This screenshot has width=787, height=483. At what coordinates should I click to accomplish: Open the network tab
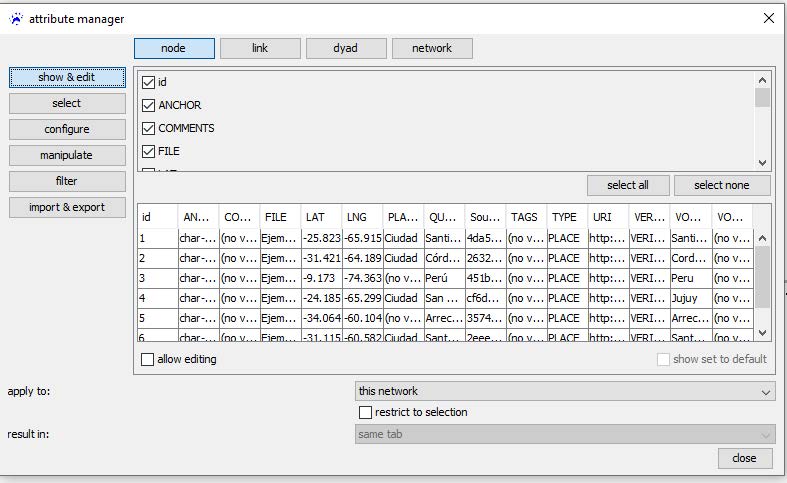tap(432, 48)
